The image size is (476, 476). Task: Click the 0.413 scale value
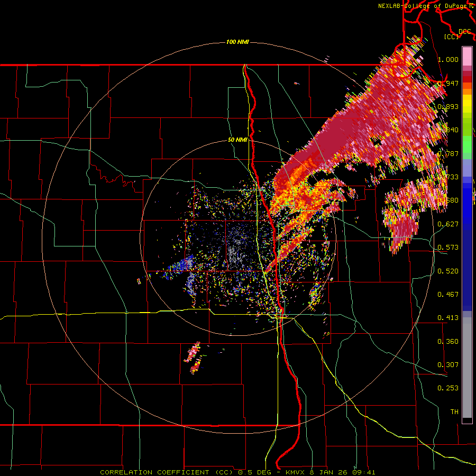(448, 318)
